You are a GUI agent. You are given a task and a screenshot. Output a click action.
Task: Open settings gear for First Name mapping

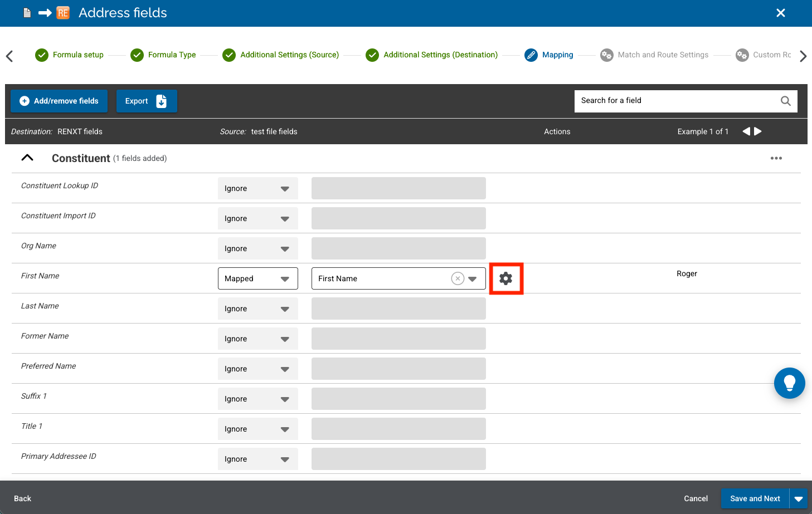point(505,278)
